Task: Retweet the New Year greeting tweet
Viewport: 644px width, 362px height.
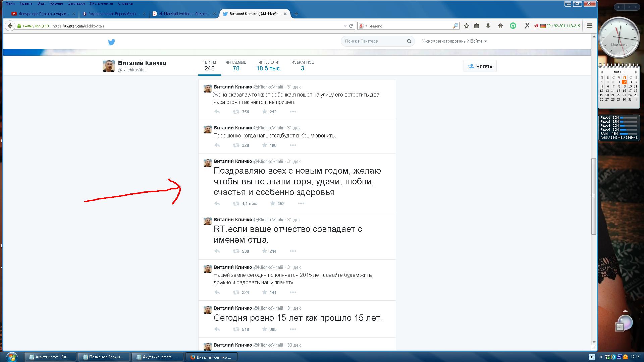Action: 236,203
